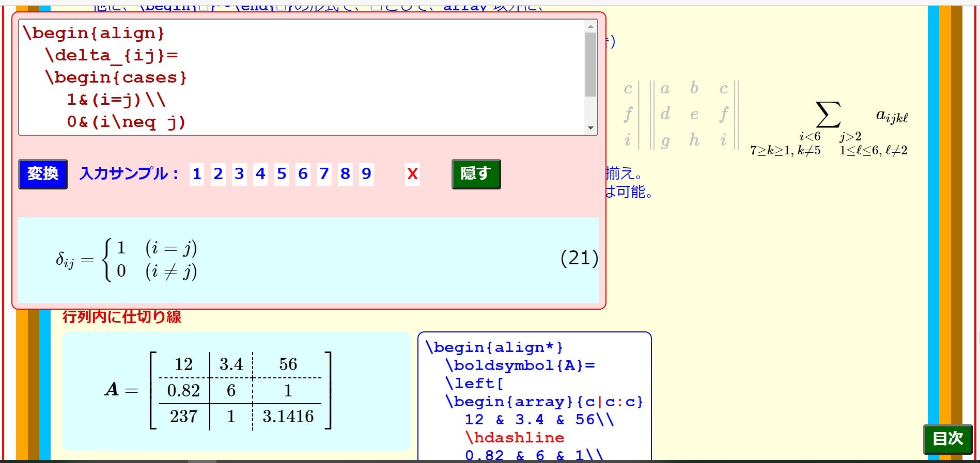Load input sample 1
The image size is (980, 463).
coord(197,174)
